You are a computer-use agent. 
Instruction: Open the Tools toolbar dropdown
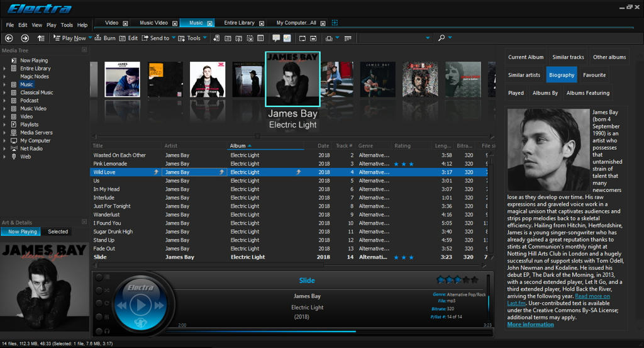tap(204, 38)
